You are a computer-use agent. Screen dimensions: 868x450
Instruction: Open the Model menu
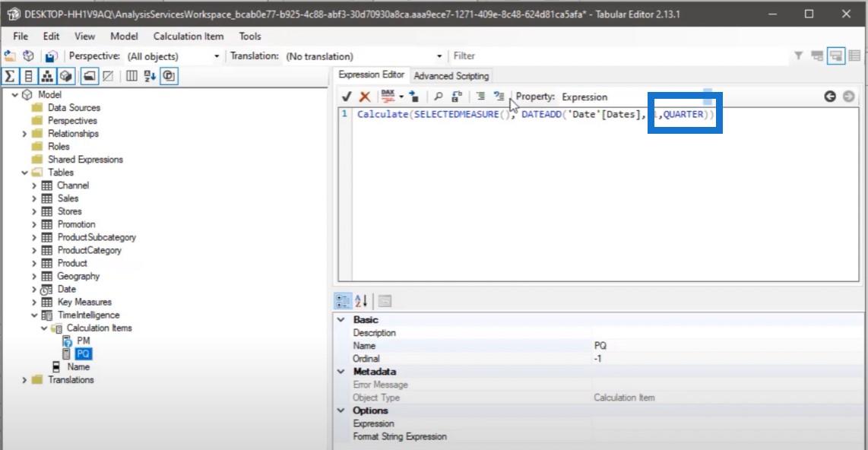pos(124,36)
